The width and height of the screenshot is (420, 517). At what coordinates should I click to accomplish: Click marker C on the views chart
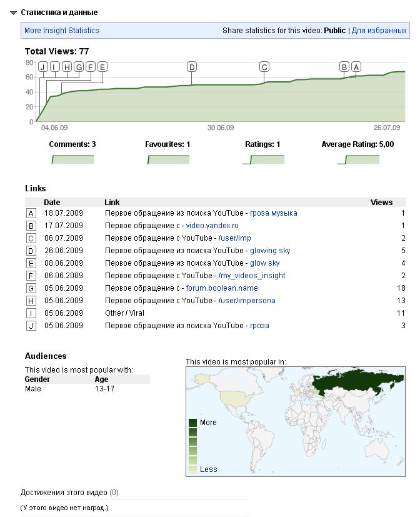(x=264, y=67)
